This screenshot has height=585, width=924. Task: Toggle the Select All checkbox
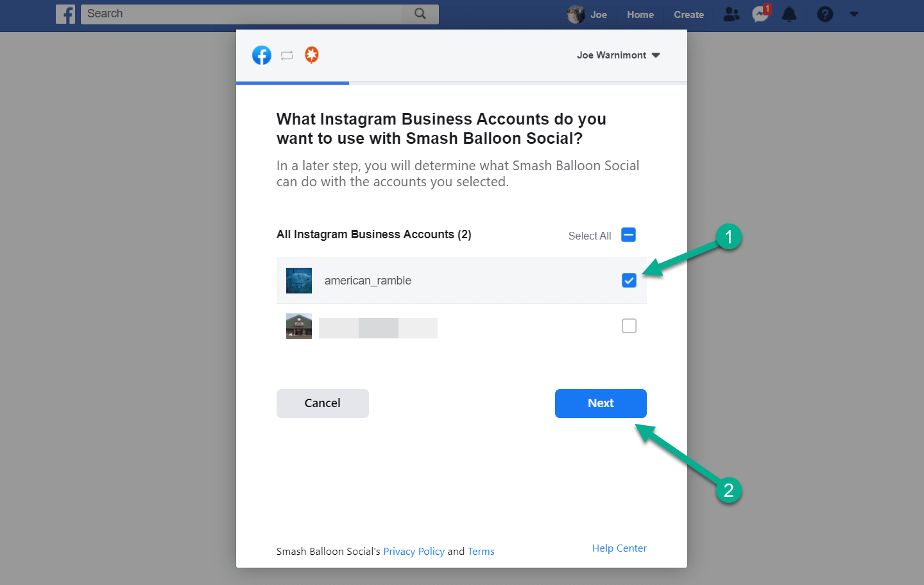629,235
